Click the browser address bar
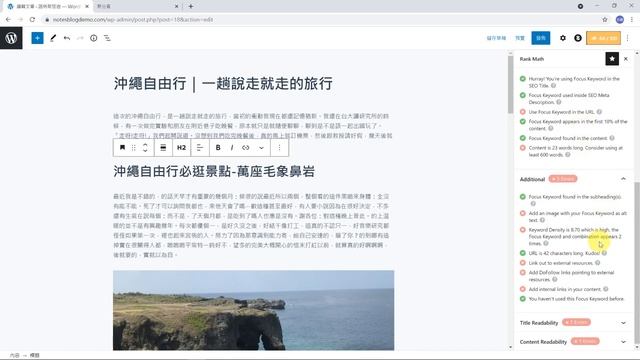 pos(322,20)
